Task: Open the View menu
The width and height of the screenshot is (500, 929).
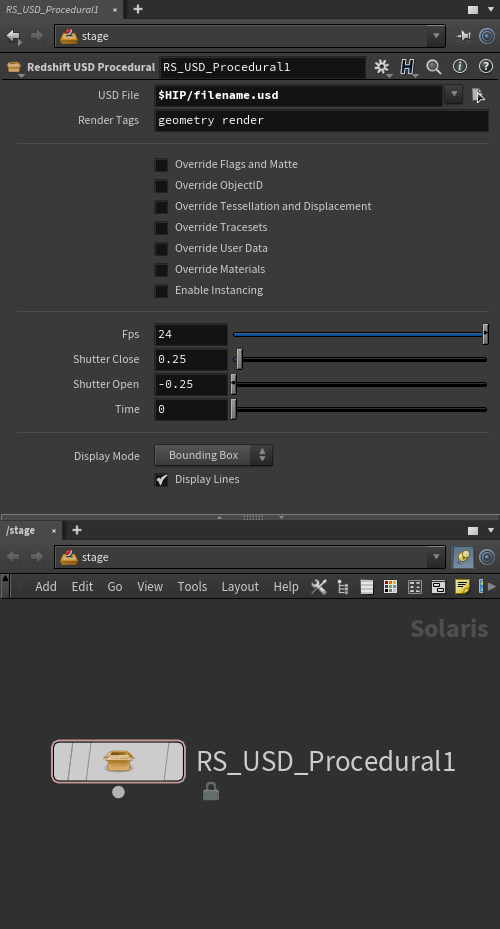Action: click(150, 587)
